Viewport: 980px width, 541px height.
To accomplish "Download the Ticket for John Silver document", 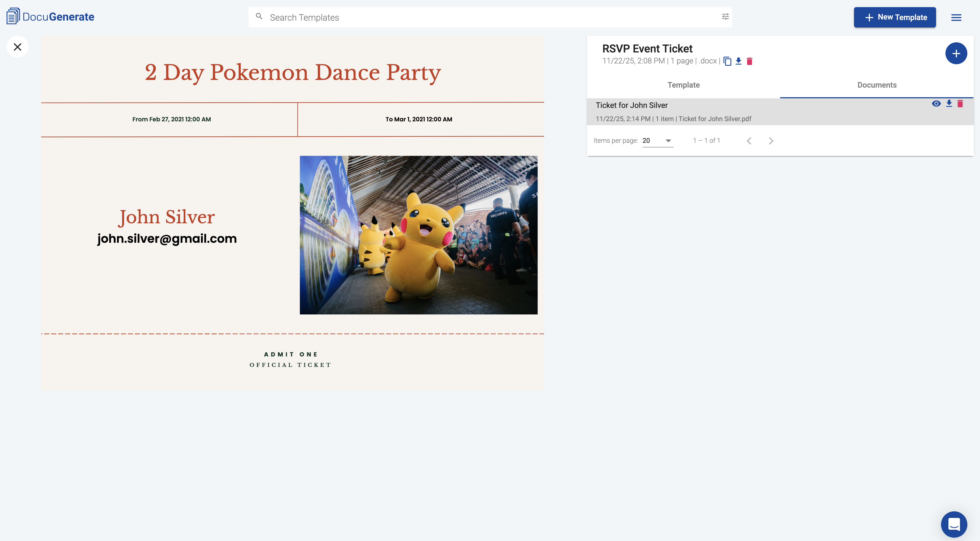I will [x=949, y=104].
